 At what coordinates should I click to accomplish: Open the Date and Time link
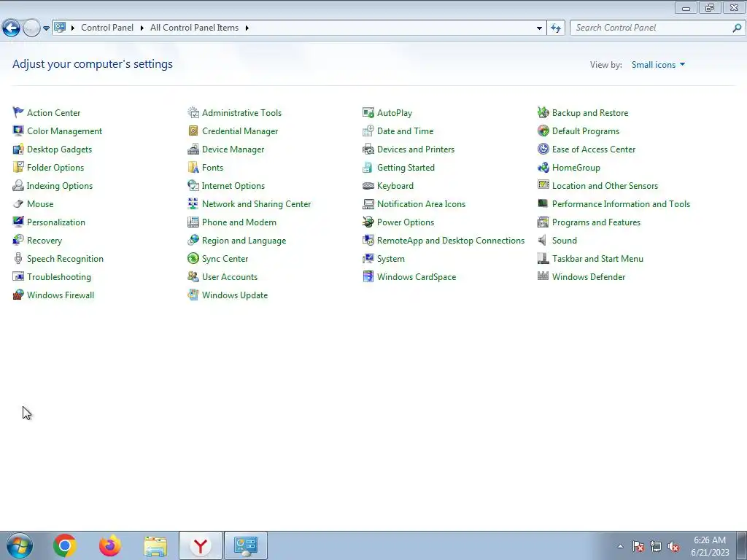pyautogui.click(x=406, y=131)
